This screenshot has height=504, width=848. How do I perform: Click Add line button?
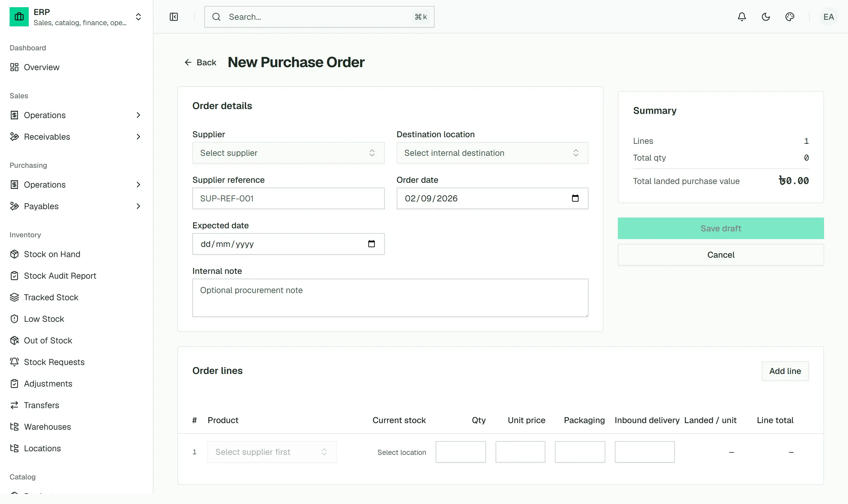pyautogui.click(x=785, y=371)
